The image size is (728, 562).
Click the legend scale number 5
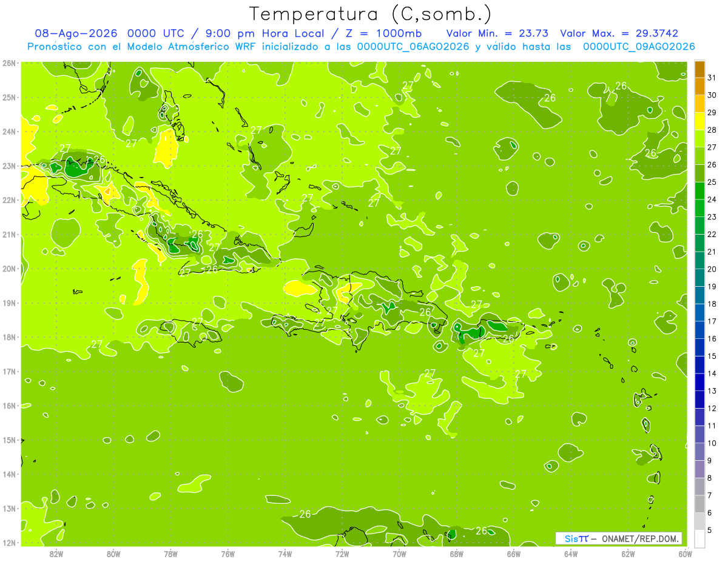[x=710, y=530]
